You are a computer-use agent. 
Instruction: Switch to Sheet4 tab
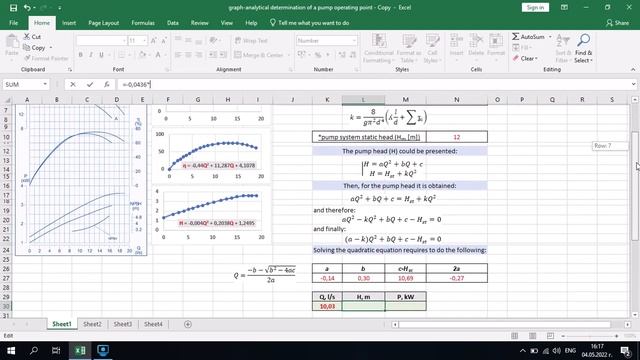pos(153,324)
